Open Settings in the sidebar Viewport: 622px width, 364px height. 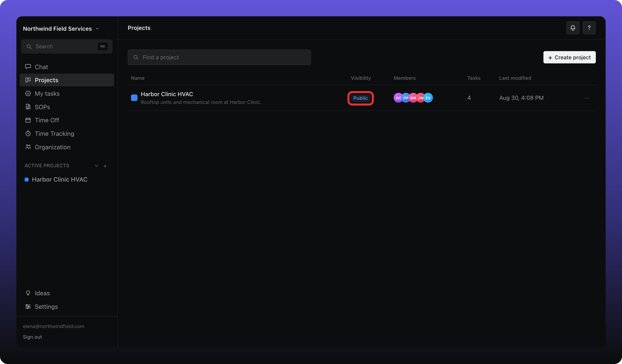tap(67, 306)
